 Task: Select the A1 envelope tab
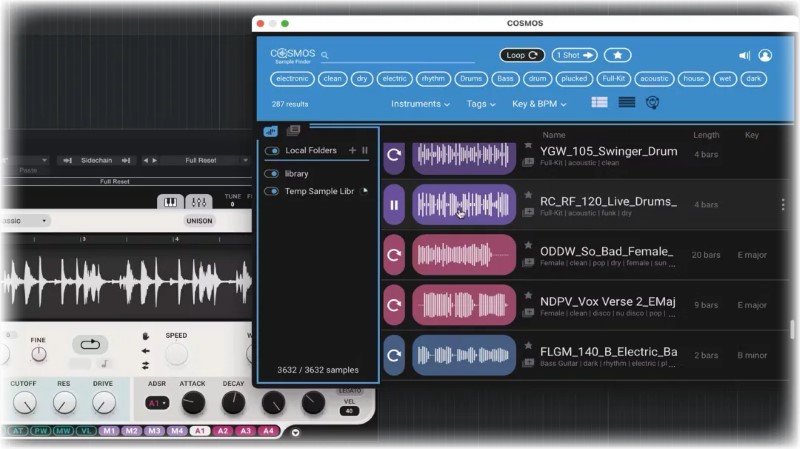point(199,431)
